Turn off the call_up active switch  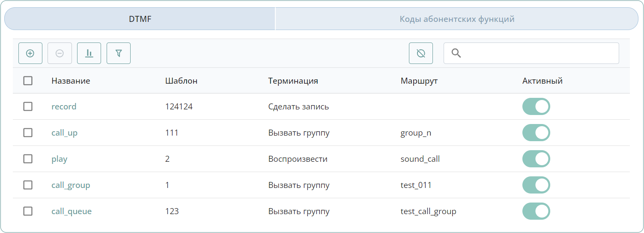click(x=536, y=133)
